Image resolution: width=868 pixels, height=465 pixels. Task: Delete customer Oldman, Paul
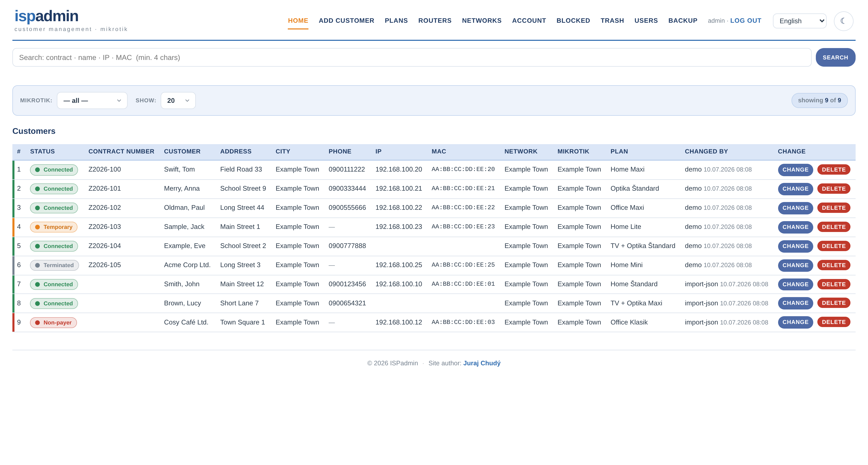click(x=834, y=208)
